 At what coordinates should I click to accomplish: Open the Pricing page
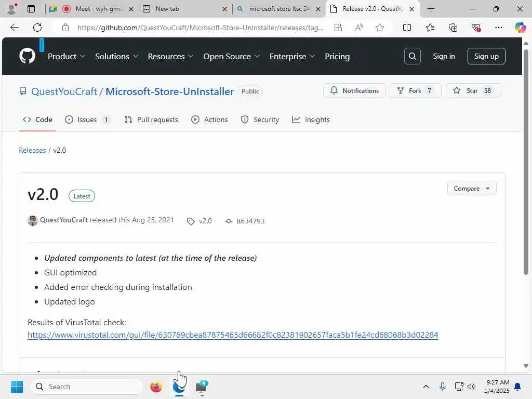(x=337, y=56)
